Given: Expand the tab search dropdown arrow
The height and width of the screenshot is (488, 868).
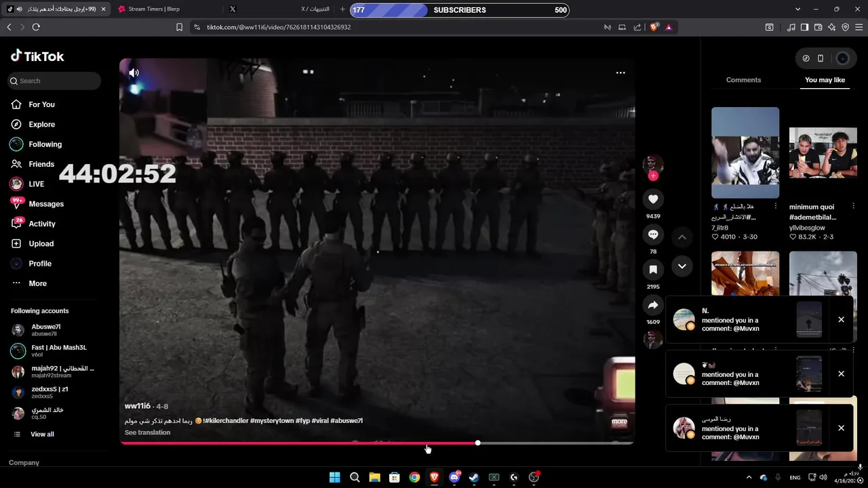Looking at the screenshot, I should 798,9.
